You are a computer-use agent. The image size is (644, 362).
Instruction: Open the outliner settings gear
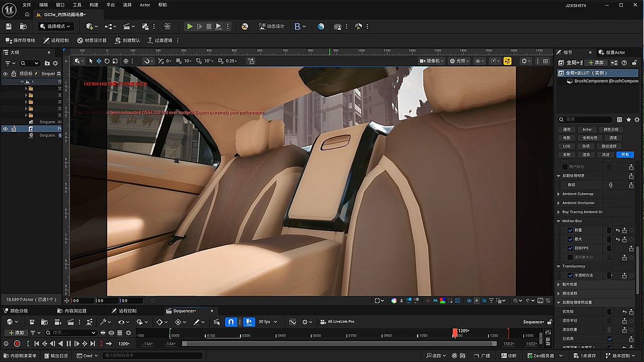tap(55, 63)
